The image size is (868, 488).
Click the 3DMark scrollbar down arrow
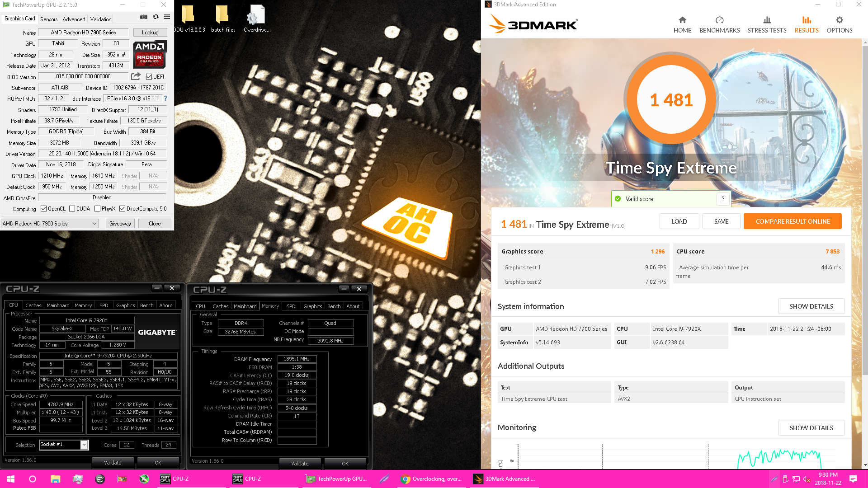click(x=865, y=465)
